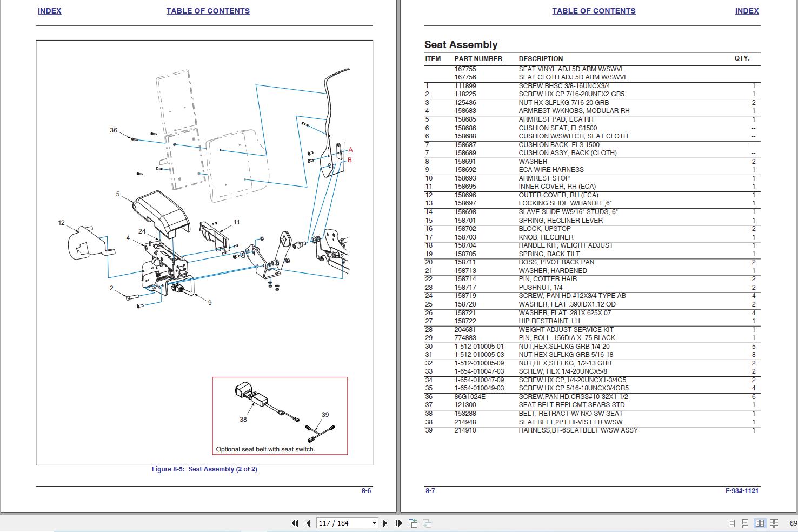This screenshot has width=798, height=532.
Task: Click description PIN, COTTER HAIR
Action: [548, 279]
